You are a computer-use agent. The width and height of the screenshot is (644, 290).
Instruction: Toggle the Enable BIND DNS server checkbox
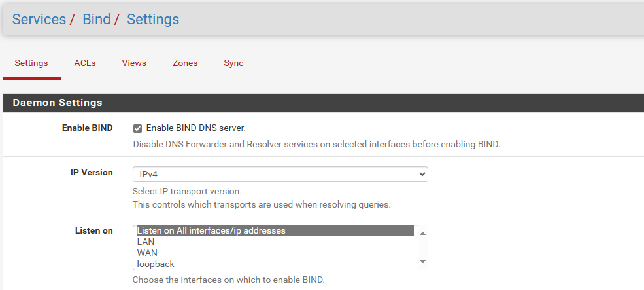137,129
